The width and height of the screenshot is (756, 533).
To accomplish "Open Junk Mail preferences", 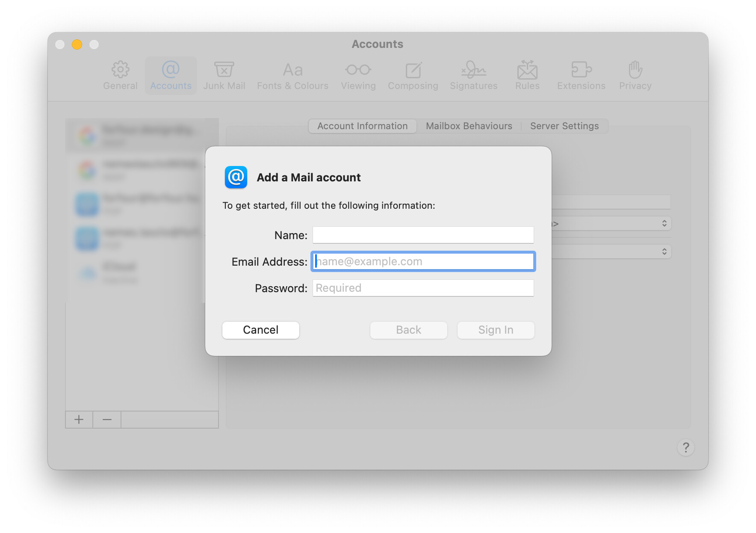I will tap(224, 76).
